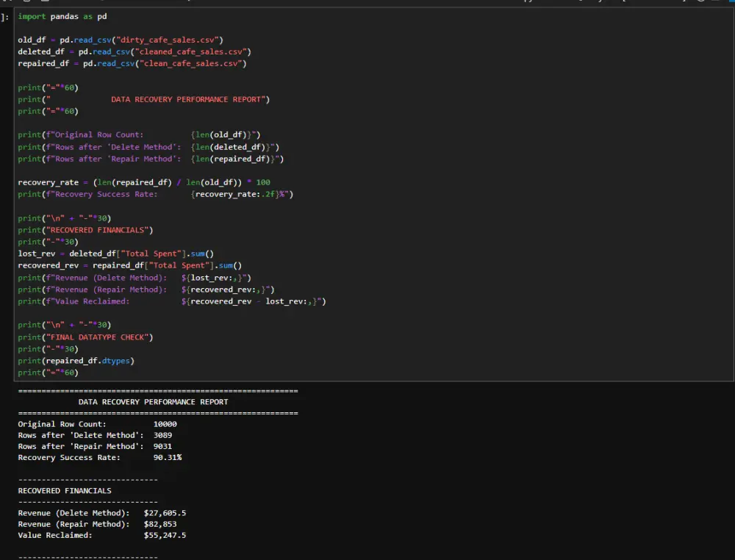Click '{len(repaired_df)}' in the code print line
The width and height of the screenshot is (735, 560).
[232, 159]
